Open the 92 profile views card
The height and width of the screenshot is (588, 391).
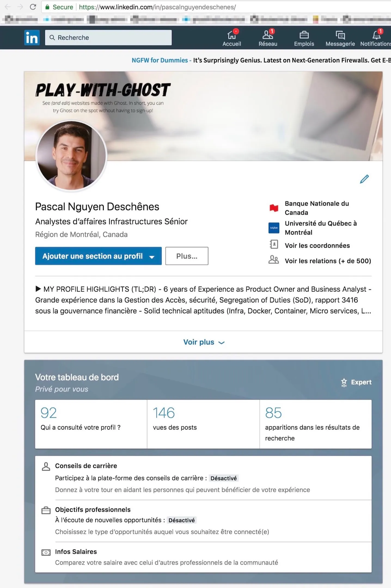click(x=91, y=424)
